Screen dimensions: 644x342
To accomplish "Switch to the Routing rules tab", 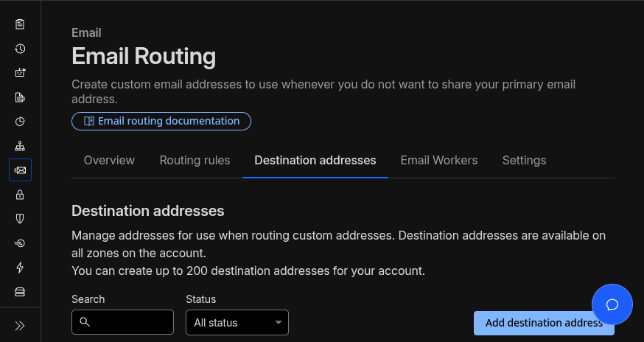I will coord(195,160).
